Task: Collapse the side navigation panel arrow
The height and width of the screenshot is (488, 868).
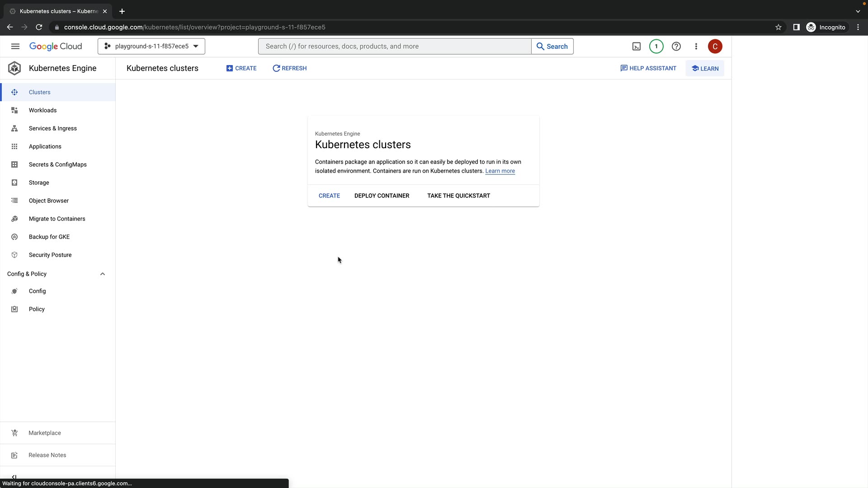Action: pyautogui.click(x=14, y=477)
